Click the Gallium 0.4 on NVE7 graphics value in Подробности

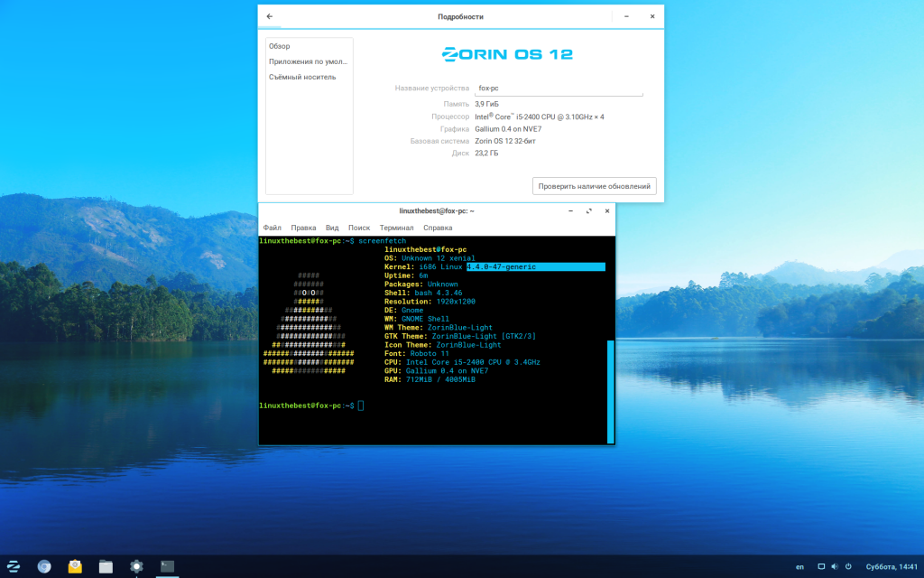[508, 129]
